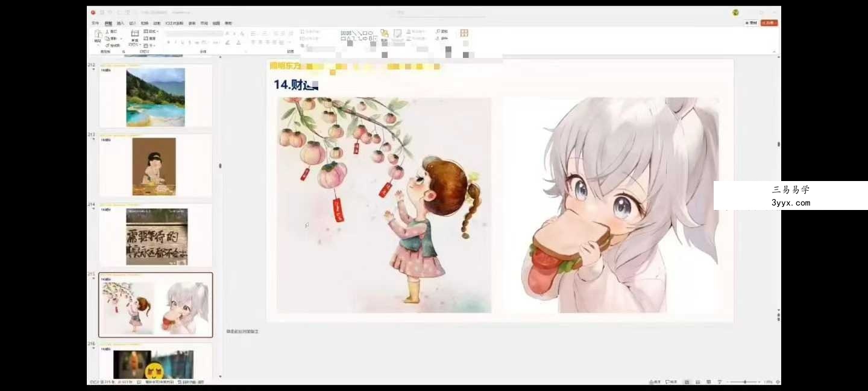Click the font color icon
The height and width of the screenshot is (391, 868).
[x=239, y=42]
